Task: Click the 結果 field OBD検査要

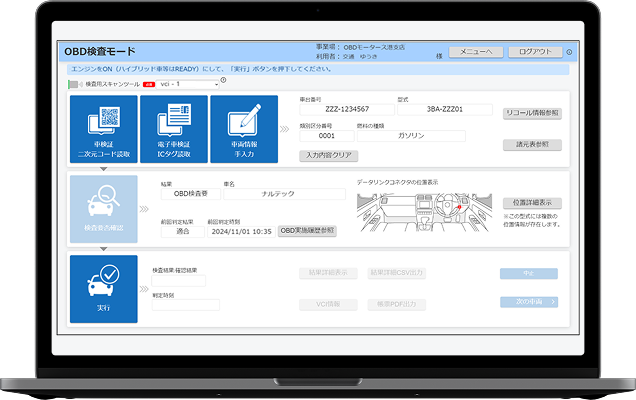Action: pyautogui.click(x=191, y=194)
